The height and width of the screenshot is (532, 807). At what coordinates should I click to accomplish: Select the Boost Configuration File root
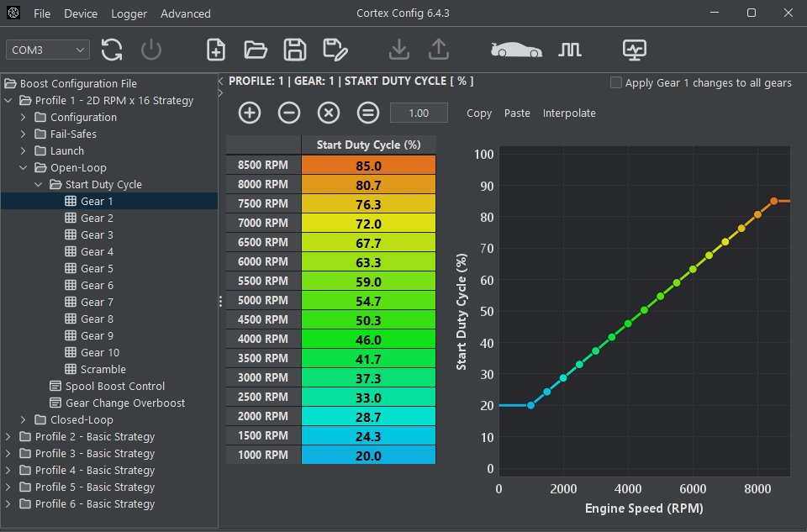point(71,83)
